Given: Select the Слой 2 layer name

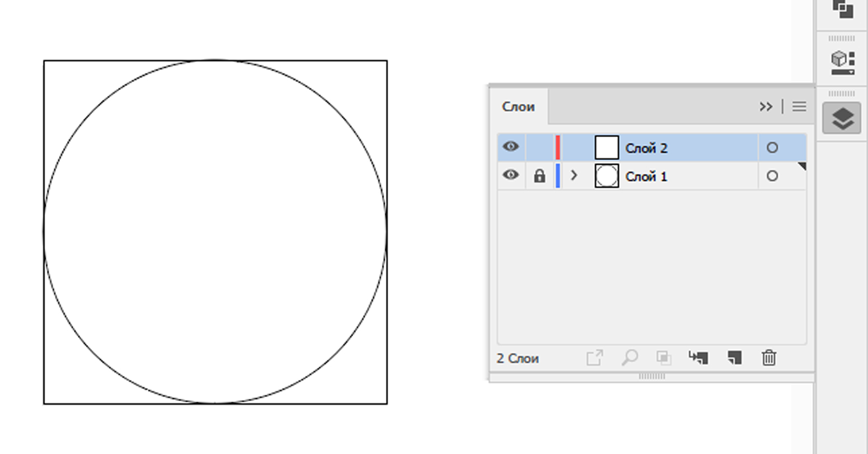Looking at the screenshot, I should point(646,149).
